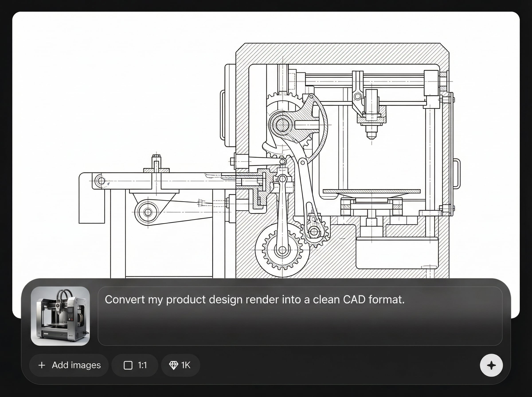The image size is (532, 397).
Task: Place cursor after the word "format."
Action: pyautogui.click(x=405, y=300)
